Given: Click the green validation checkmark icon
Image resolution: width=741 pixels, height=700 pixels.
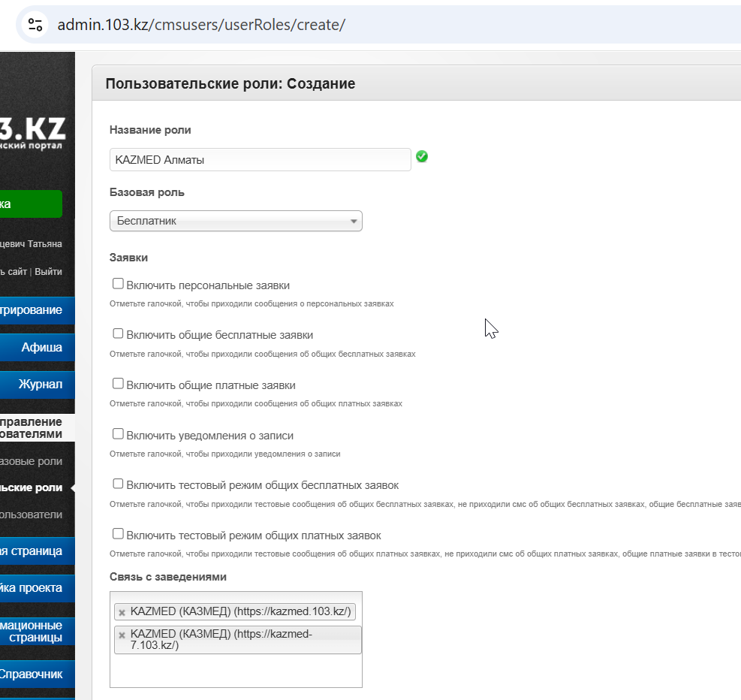Looking at the screenshot, I should point(421,156).
